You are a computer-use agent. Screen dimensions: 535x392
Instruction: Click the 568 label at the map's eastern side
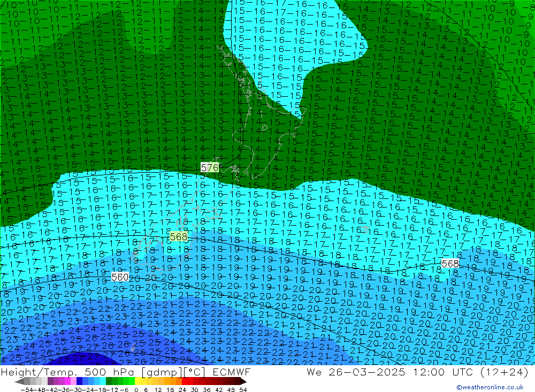coord(450,264)
